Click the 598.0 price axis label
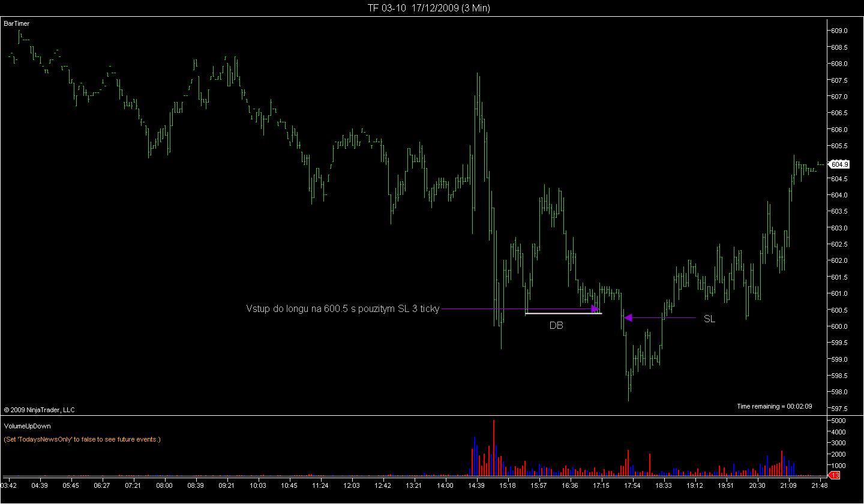Image resolution: width=864 pixels, height=504 pixels. (839, 392)
